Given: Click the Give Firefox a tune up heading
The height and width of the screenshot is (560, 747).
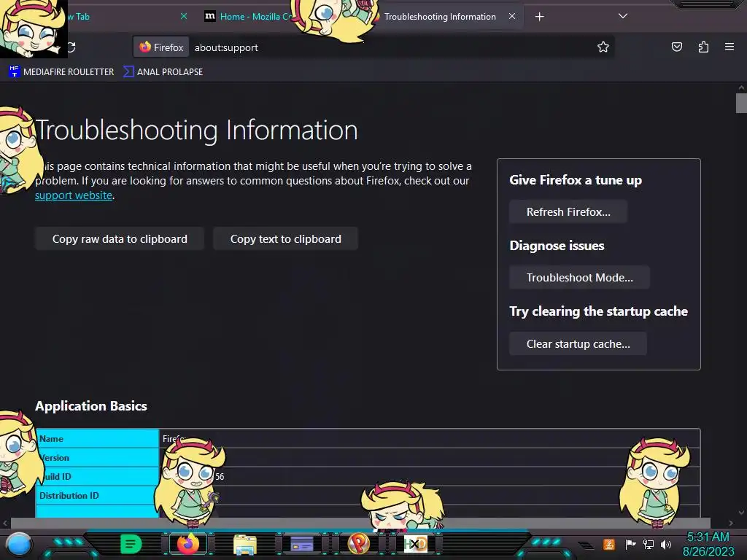Looking at the screenshot, I should [576, 180].
